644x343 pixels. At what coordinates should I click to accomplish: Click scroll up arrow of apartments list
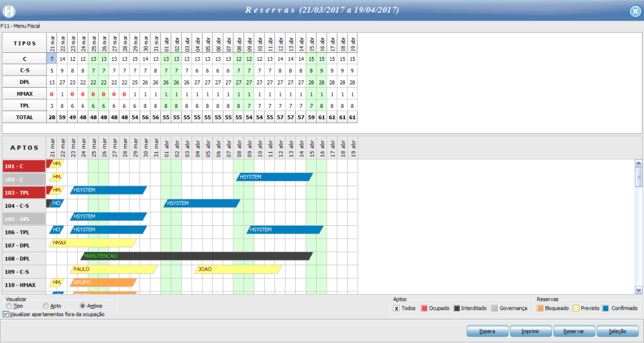[638, 163]
